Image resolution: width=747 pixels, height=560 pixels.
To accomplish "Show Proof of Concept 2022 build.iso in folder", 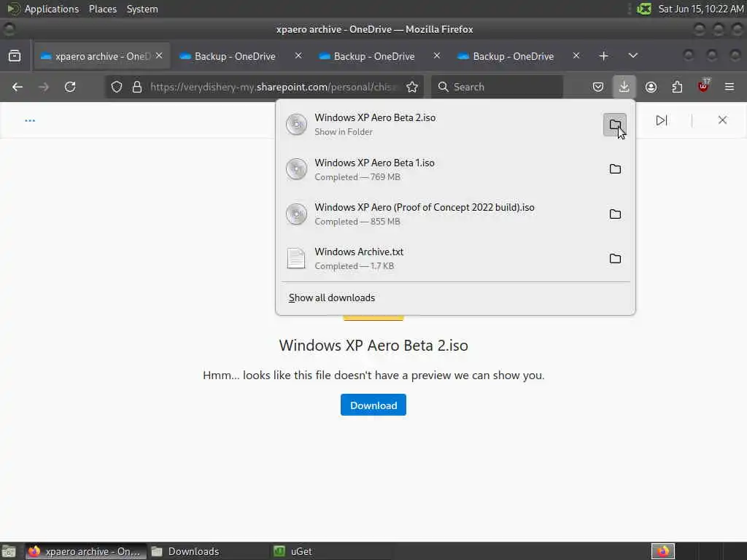I will pyautogui.click(x=615, y=214).
